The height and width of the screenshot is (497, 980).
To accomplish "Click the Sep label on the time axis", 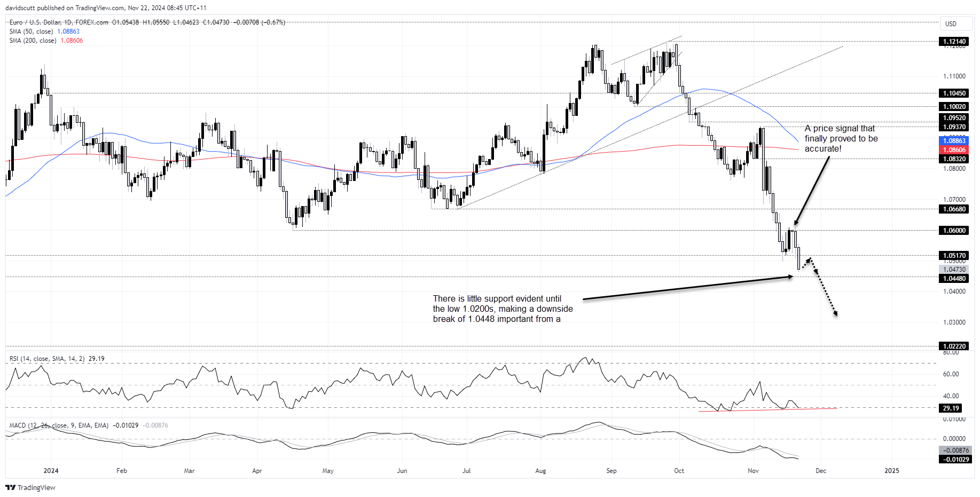I will tap(611, 471).
